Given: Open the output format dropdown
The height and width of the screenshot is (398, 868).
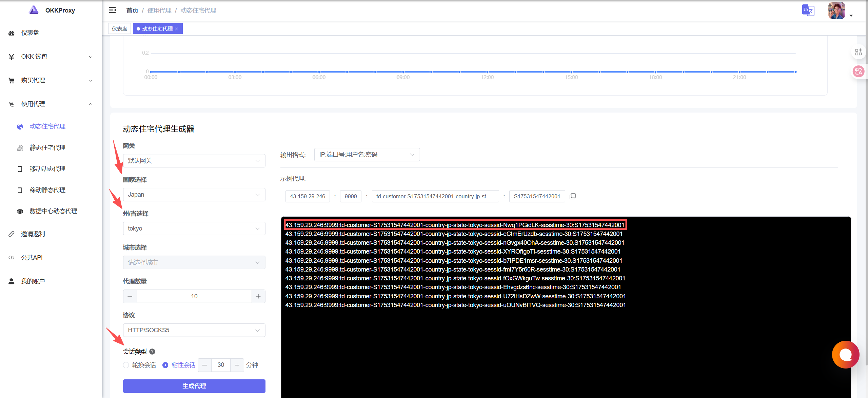Looking at the screenshot, I should [x=367, y=155].
